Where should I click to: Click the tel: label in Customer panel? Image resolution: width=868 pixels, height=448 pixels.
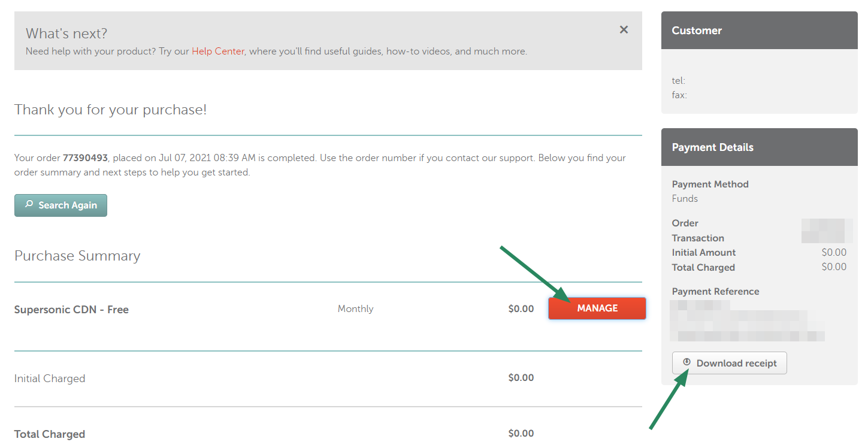click(679, 80)
